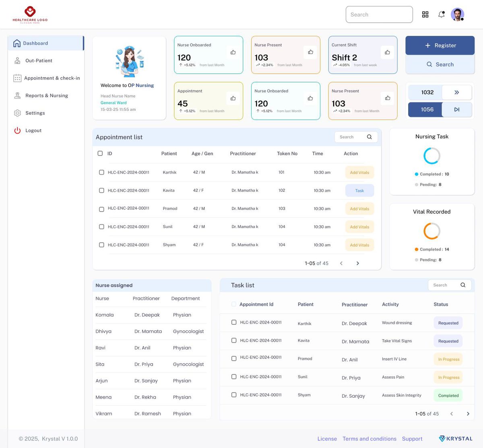The image size is (483, 448).
Task: Click the Healthcare logo
Action: tap(30, 15)
